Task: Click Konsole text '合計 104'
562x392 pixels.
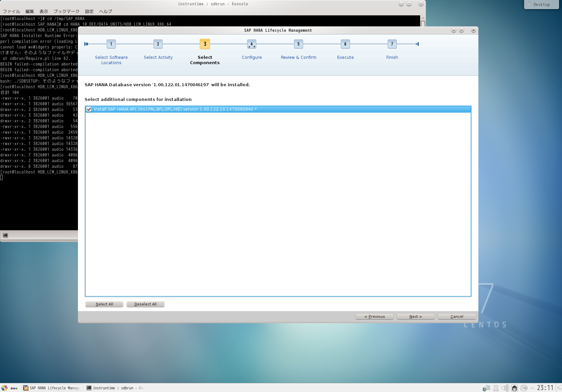Action: [10, 93]
